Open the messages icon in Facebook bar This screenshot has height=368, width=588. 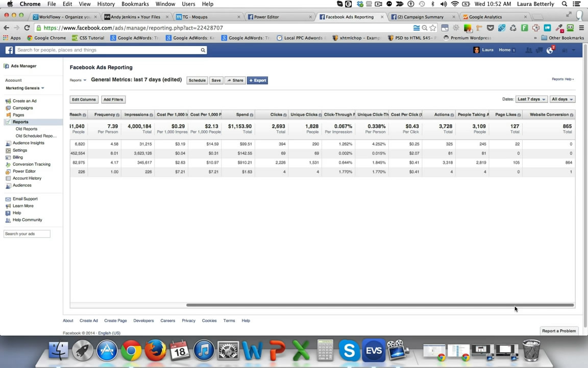(539, 50)
